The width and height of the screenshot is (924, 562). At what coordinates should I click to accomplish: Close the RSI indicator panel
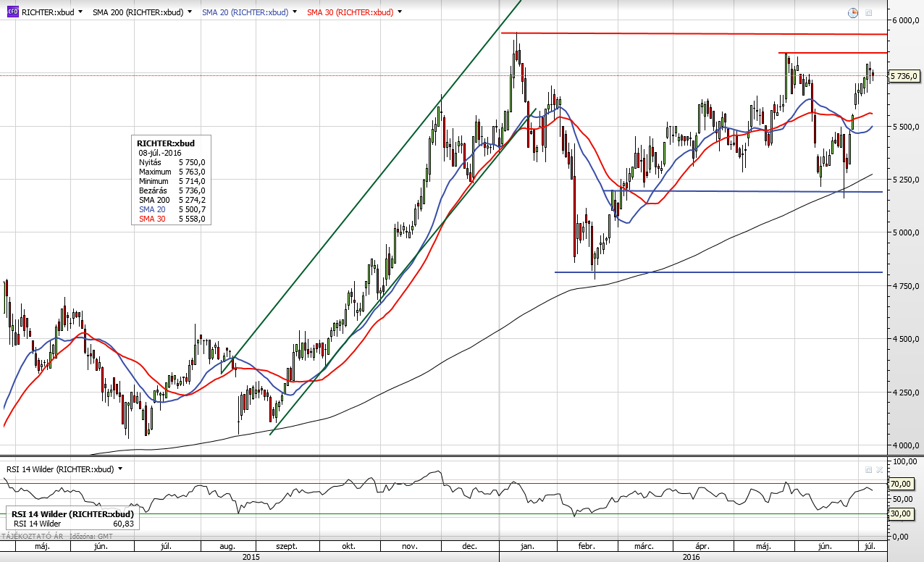pyautogui.click(x=879, y=469)
